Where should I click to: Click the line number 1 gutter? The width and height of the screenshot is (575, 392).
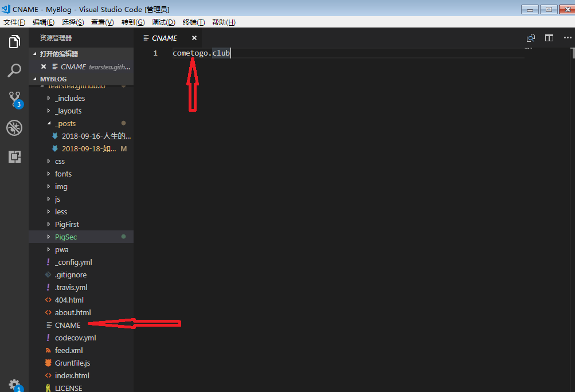pyautogui.click(x=155, y=53)
